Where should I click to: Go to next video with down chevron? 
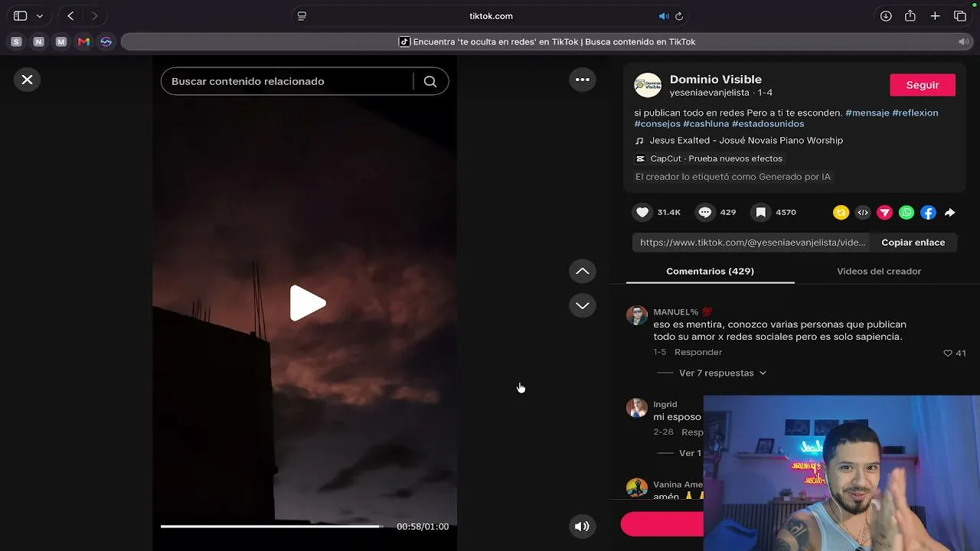582,305
